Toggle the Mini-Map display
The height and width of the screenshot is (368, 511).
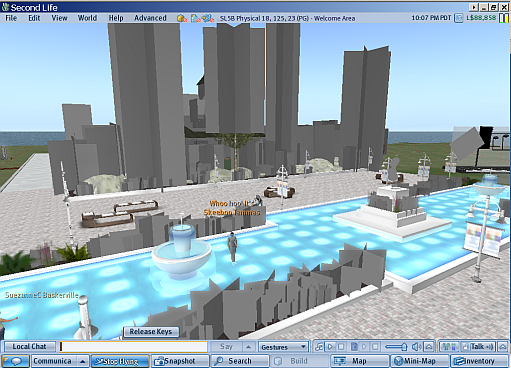419,361
